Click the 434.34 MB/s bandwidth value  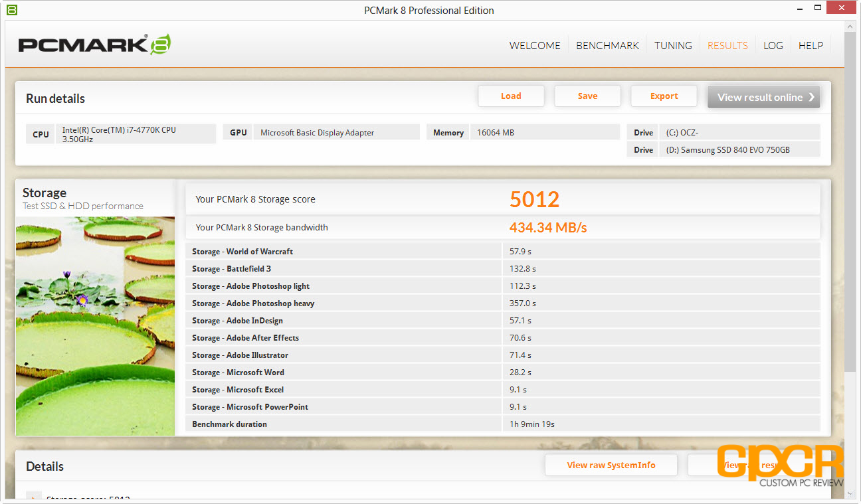click(x=548, y=228)
